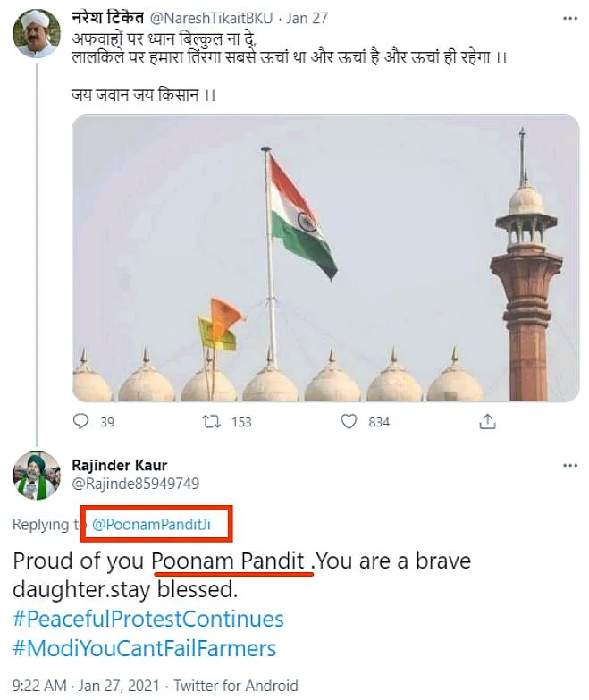Click the Twitter for Android source link
This screenshot has height=700, width=589.
236,686
